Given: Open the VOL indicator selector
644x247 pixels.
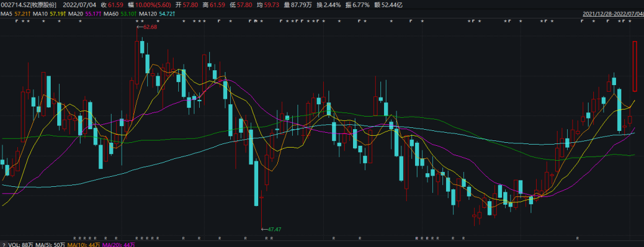Looking at the screenshot, I should click(x=15, y=243).
